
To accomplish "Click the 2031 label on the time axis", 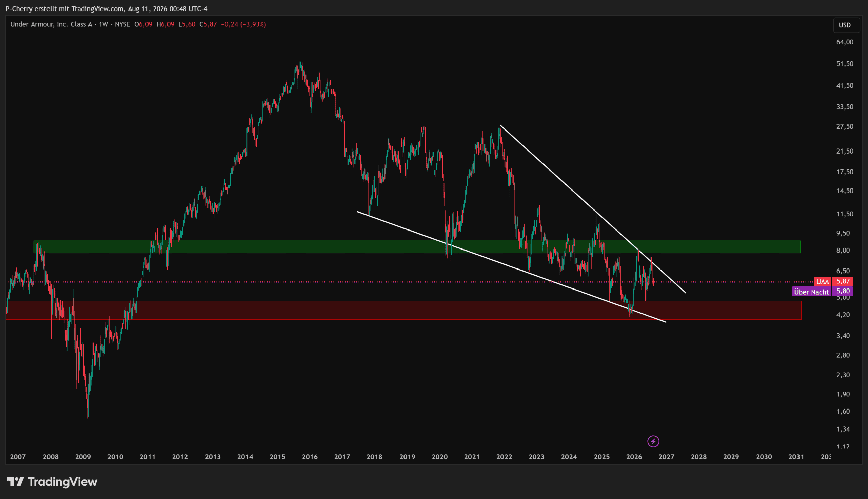I will pos(796,457).
